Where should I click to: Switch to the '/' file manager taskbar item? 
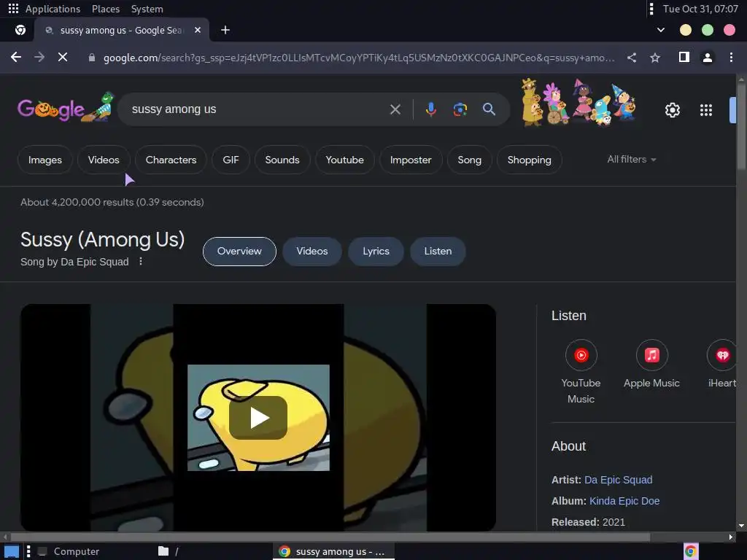[x=169, y=551]
